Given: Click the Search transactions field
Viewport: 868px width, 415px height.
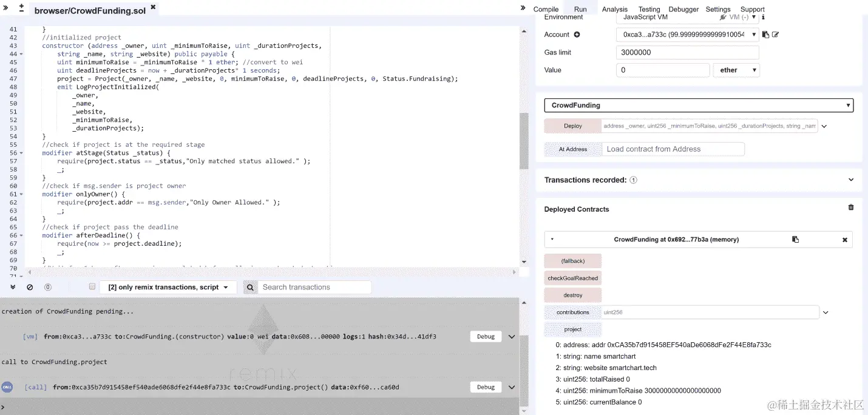Looking at the screenshot, I should (314, 288).
